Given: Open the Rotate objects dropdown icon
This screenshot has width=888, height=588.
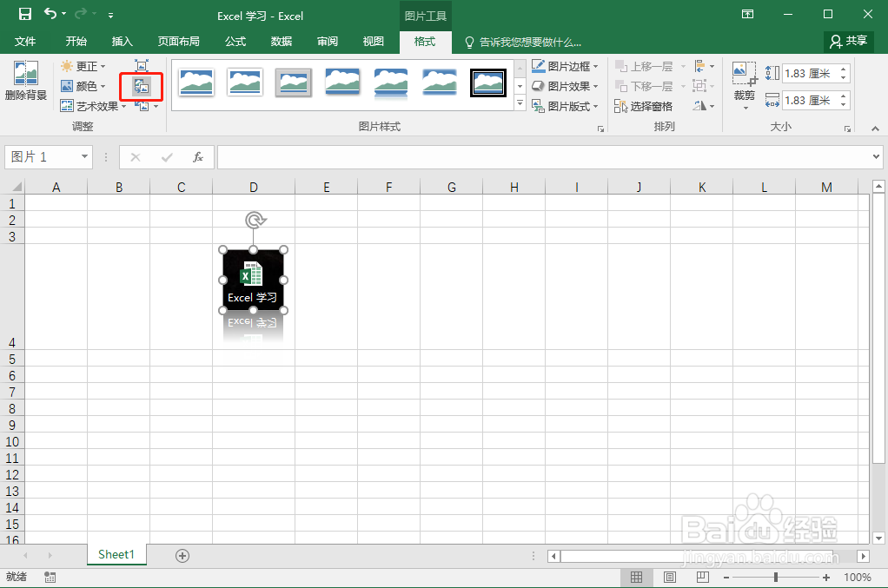Looking at the screenshot, I should click(x=704, y=106).
